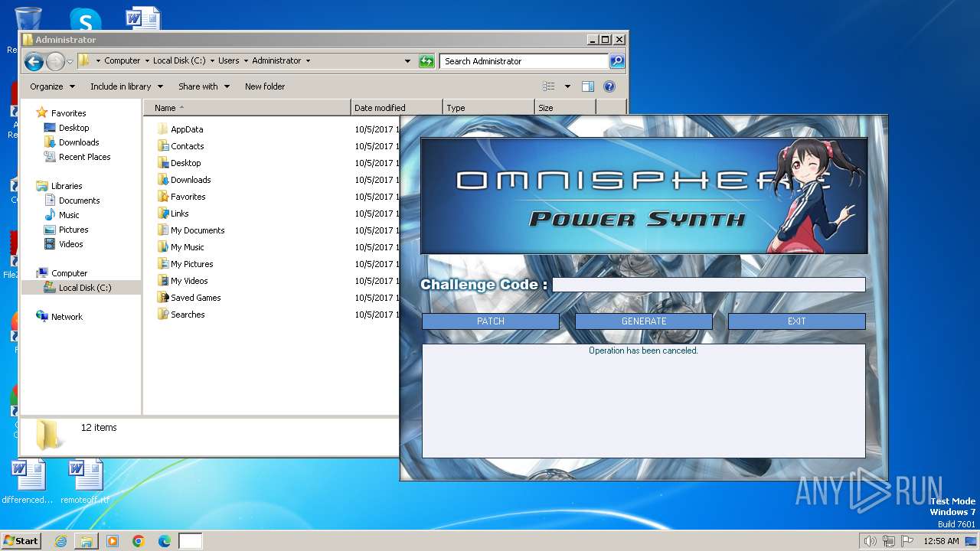Select Recent Places in the navigation pane
The width and height of the screenshot is (980, 551).
(x=84, y=157)
